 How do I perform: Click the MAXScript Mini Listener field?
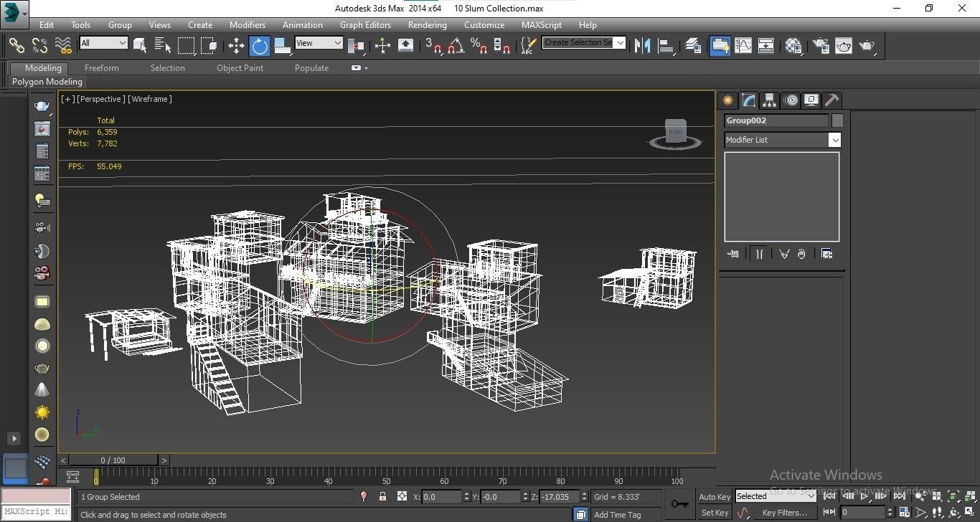(x=36, y=511)
